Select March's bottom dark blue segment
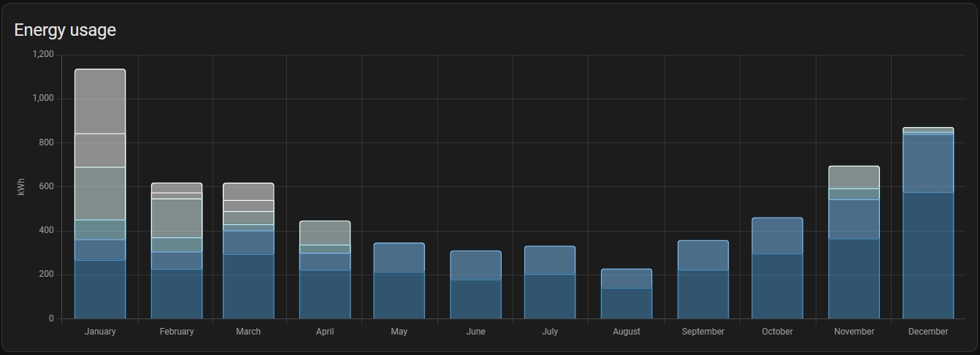 pos(248,286)
